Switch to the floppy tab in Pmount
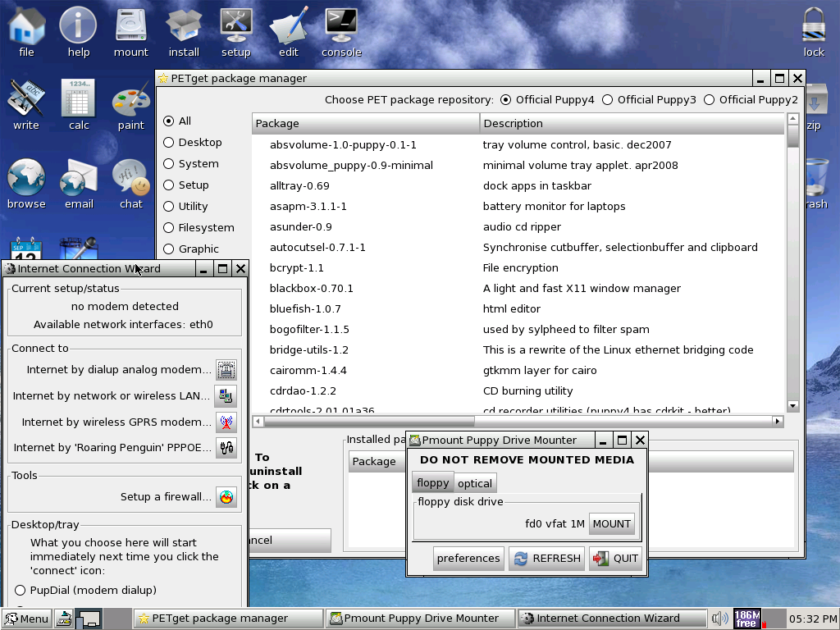 [433, 482]
